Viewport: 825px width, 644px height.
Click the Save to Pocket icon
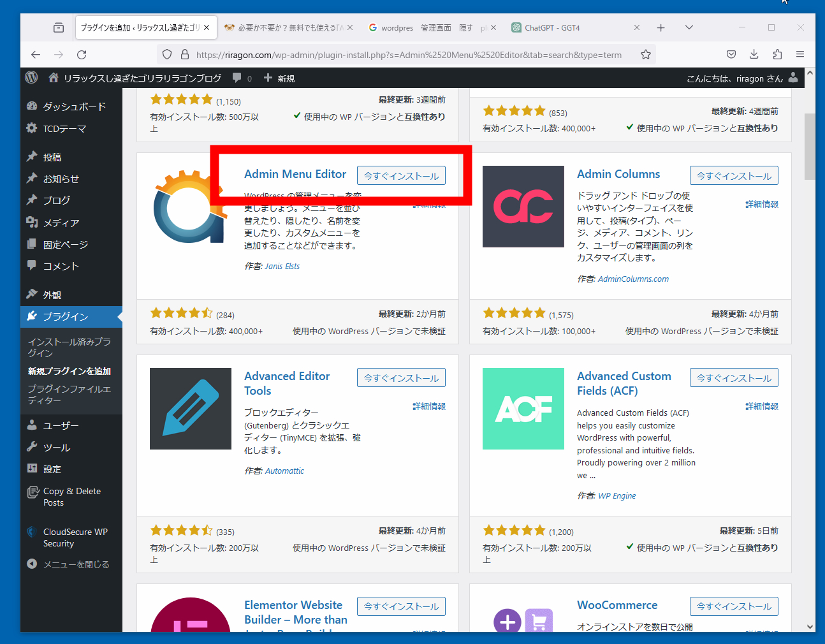731,55
